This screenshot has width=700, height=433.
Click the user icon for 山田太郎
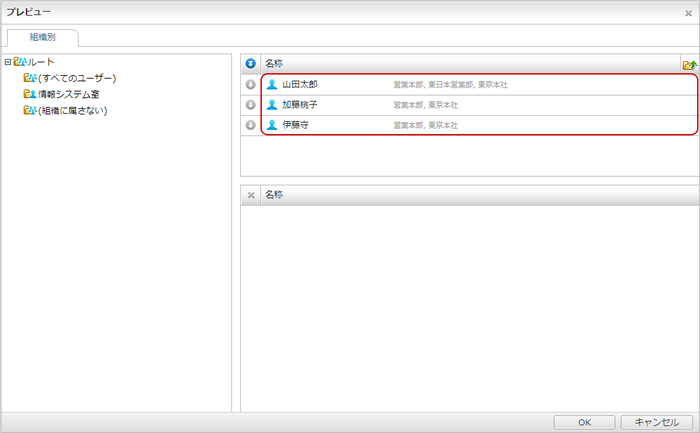point(272,85)
